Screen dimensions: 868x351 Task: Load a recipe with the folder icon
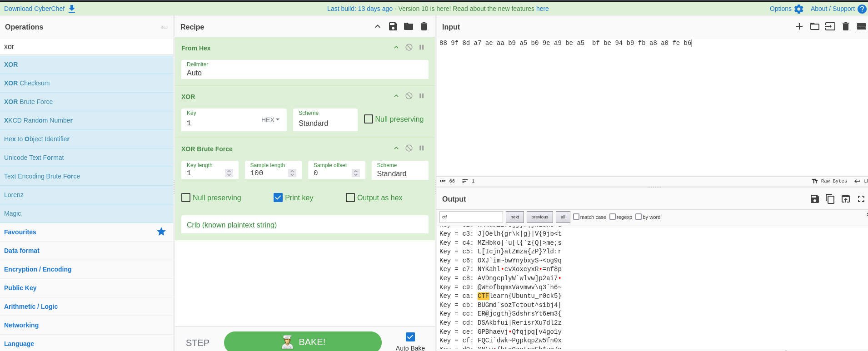(x=409, y=27)
